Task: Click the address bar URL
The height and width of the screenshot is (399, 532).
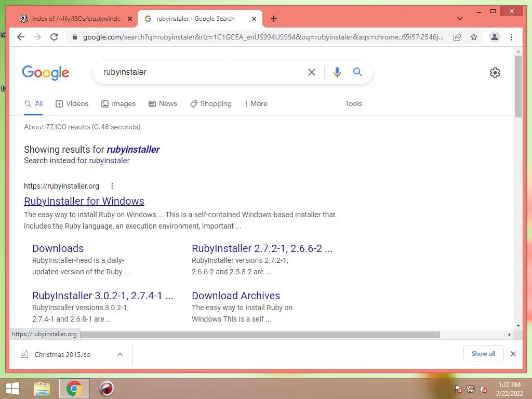Action: (263, 37)
